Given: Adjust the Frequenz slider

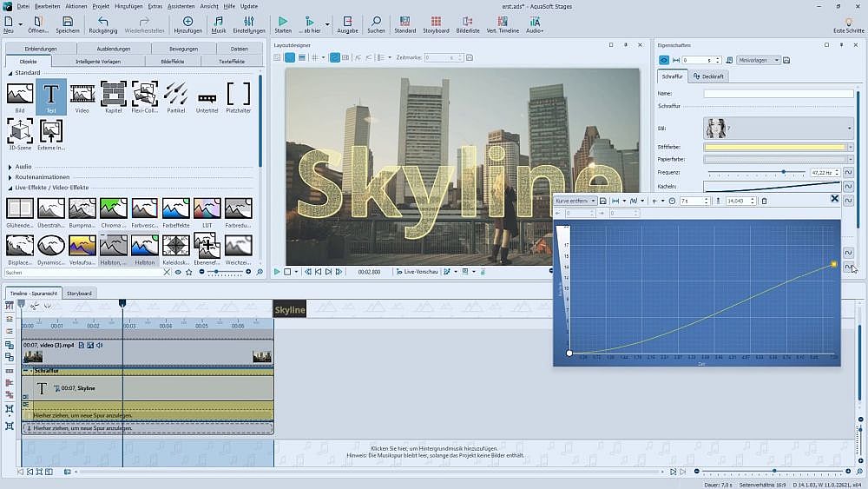Looking at the screenshot, I should (783, 172).
